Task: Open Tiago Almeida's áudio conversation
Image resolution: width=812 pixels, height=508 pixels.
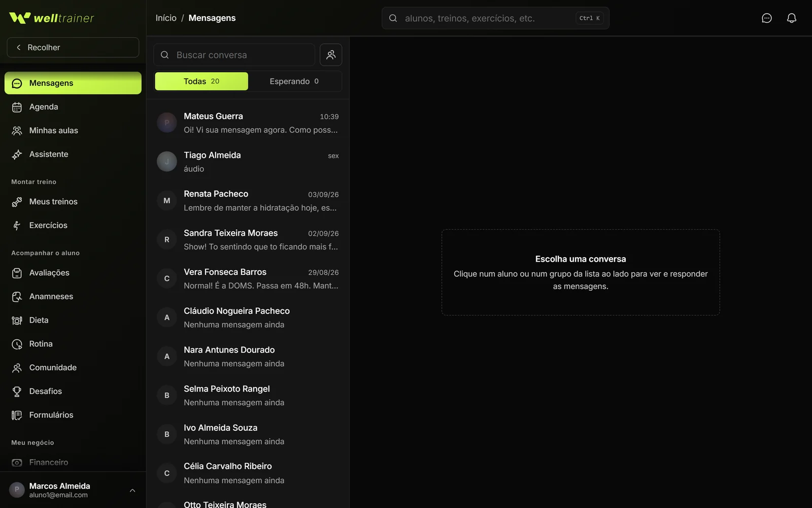Action: tap(248, 162)
